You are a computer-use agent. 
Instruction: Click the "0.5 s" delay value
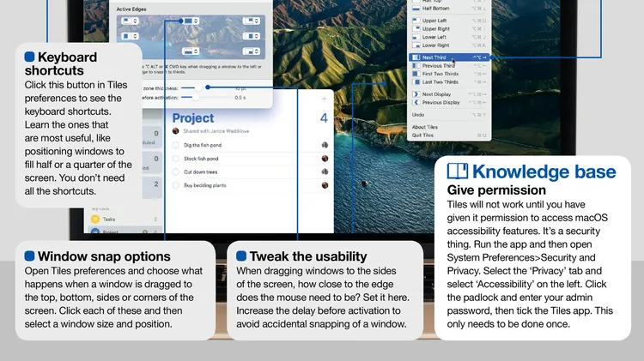(240, 98)
